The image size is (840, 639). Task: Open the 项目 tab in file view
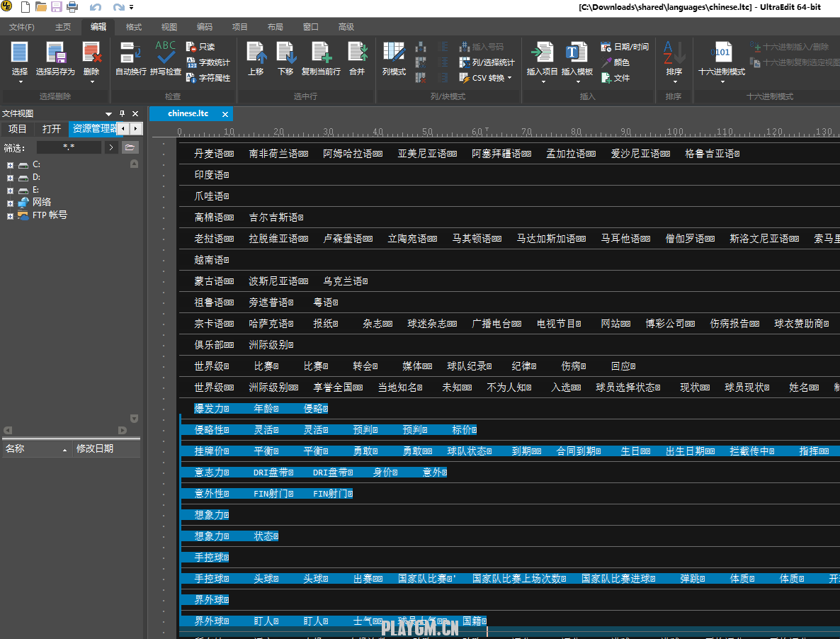tap(17, 129)
